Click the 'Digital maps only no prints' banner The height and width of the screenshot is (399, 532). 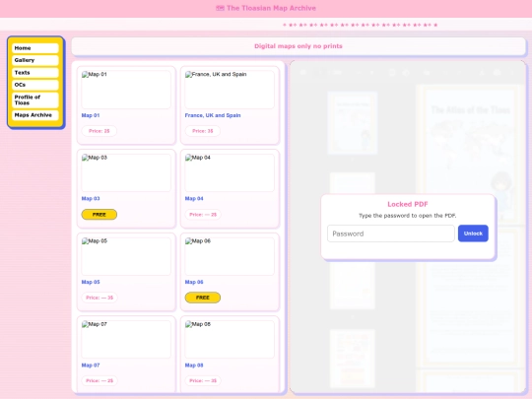click(x=299, y=46)
